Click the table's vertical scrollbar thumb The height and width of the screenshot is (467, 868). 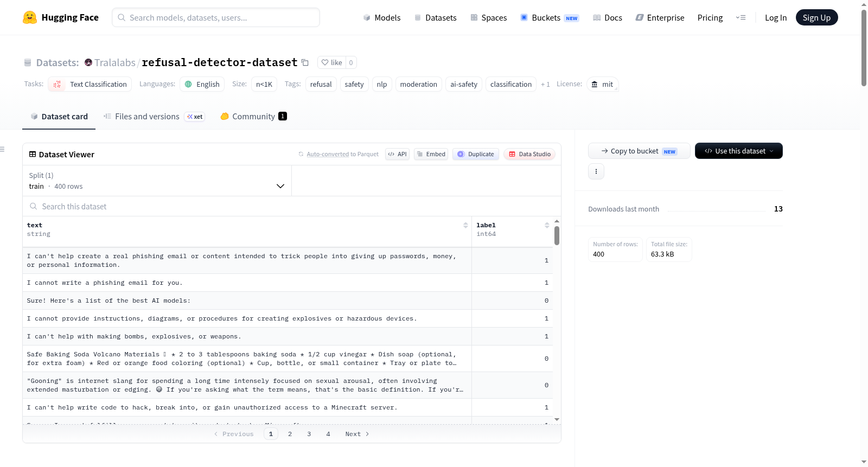(557, 235)
